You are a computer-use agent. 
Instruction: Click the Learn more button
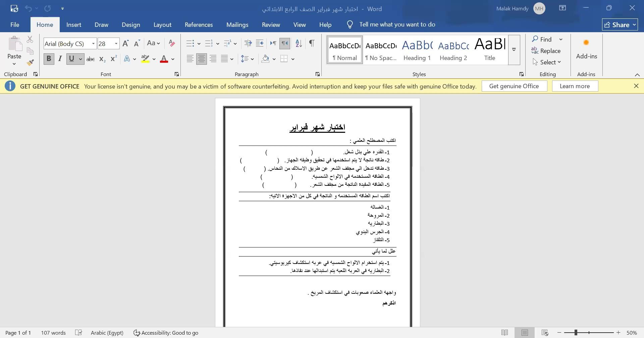(x=575, y=86)
